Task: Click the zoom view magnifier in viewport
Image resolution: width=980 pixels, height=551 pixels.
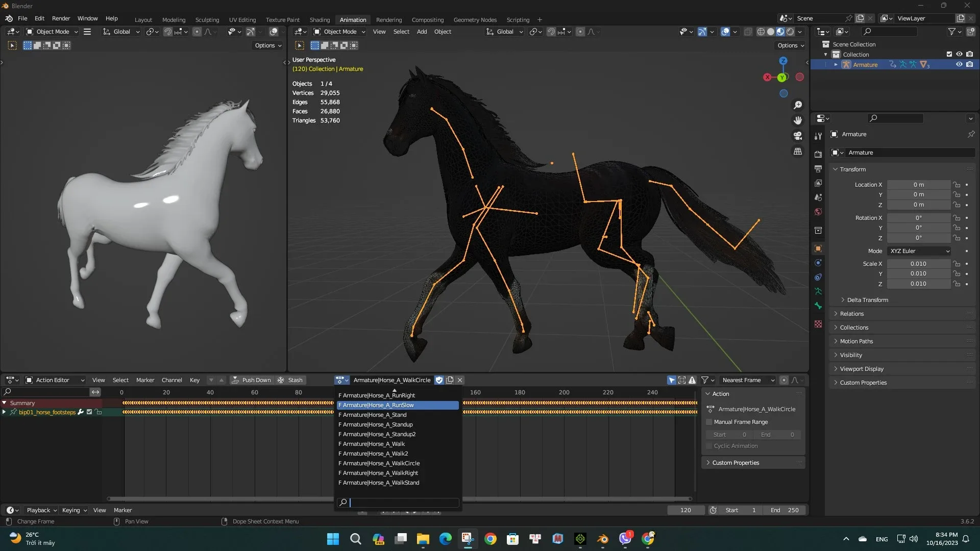Action: (797, 105)
